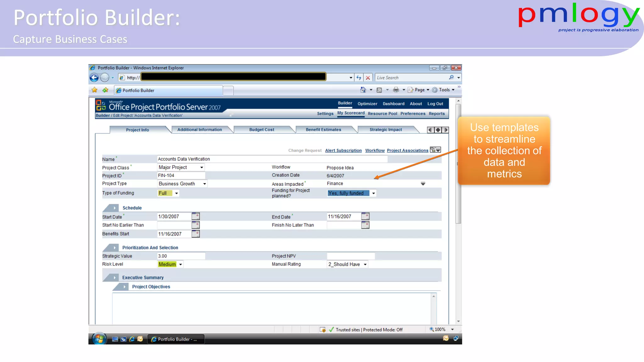This screenshot has width=644, height=362.
Task: Switch to the Project Info tab
Action: click(x=137, y=130)
